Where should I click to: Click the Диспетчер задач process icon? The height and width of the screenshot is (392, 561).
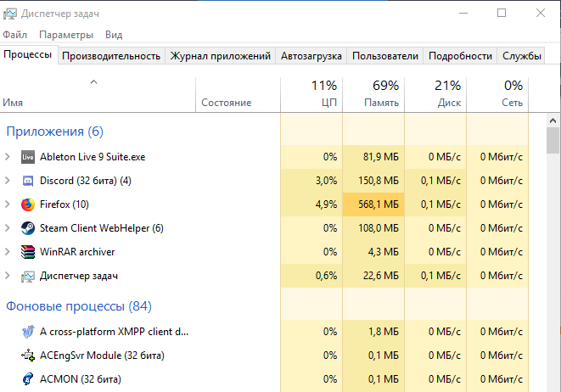pos(27,276)
